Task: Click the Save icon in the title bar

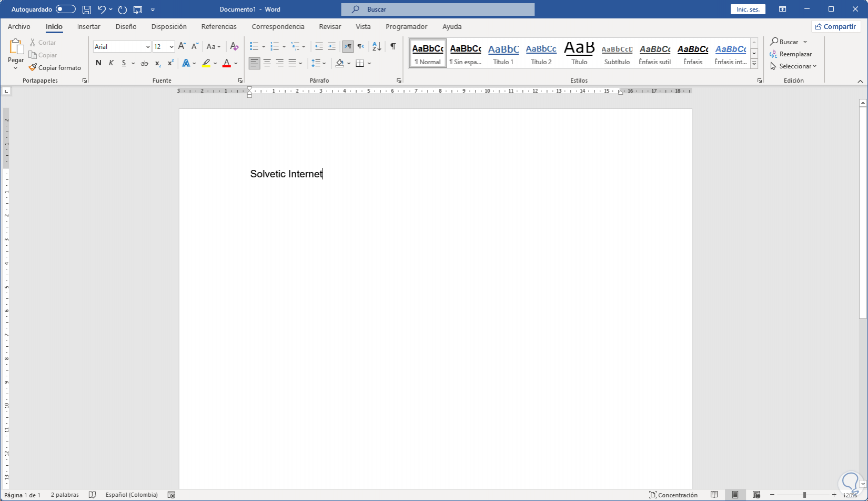Action: (x=87, y=9)
